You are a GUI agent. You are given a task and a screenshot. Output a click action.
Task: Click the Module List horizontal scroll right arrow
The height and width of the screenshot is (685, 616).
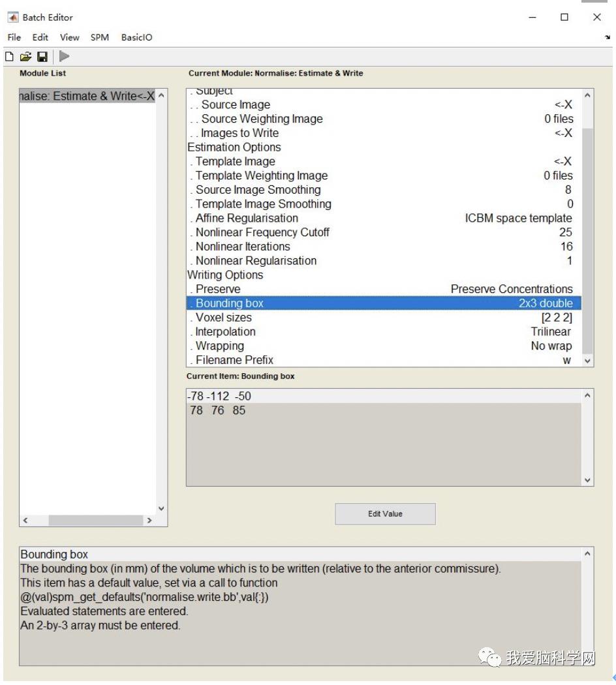tap(150, 521)
